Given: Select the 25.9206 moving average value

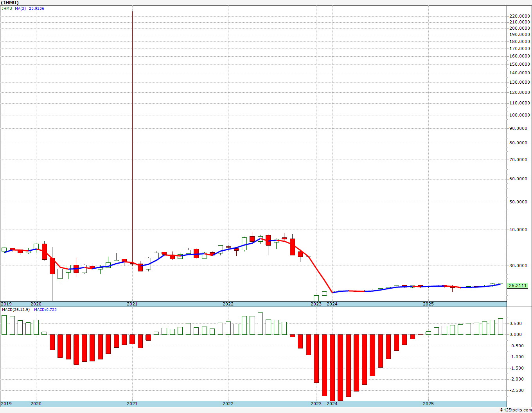Looking at the screenshot, I should click(x=36, y=8).
